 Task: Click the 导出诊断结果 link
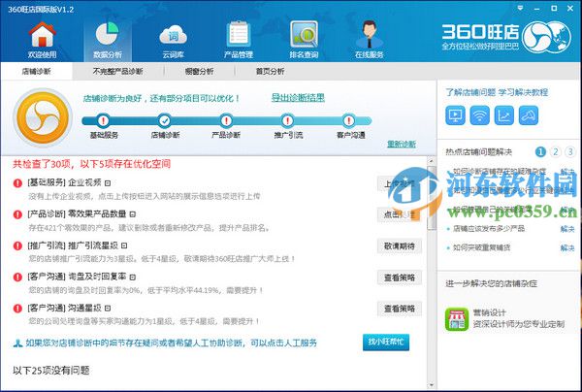pos(298,98)
